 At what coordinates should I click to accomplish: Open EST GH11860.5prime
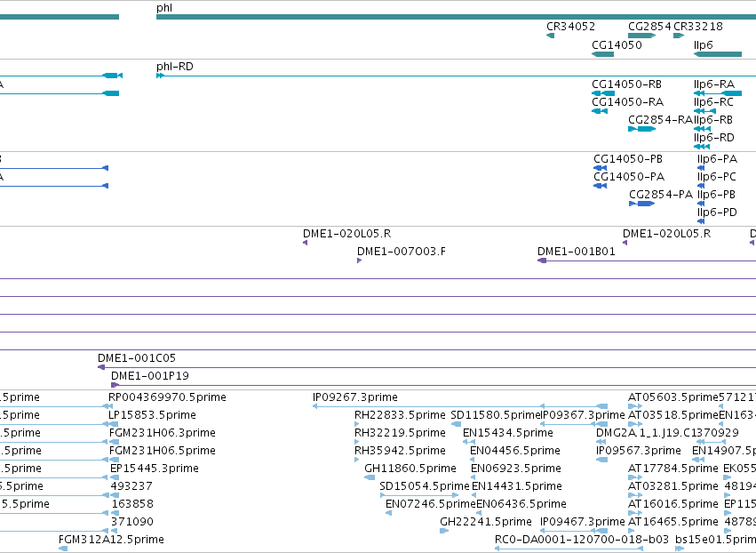coord(410,469)
